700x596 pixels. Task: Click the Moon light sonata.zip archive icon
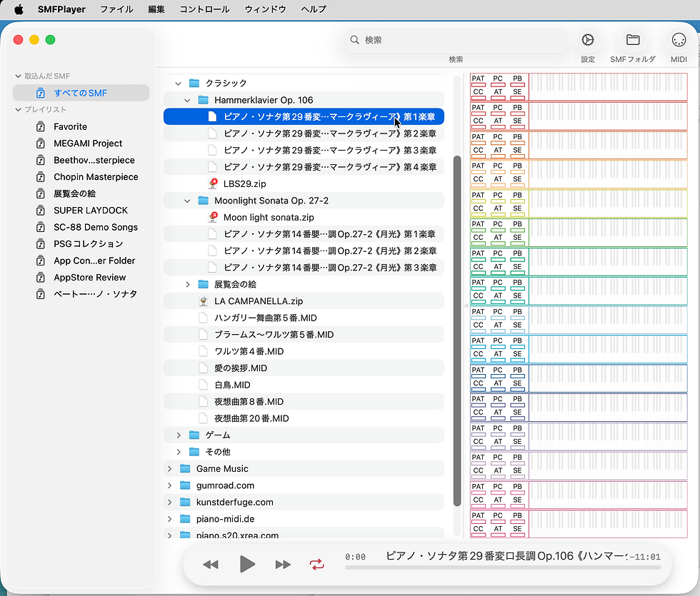click(x=213, y=217)
